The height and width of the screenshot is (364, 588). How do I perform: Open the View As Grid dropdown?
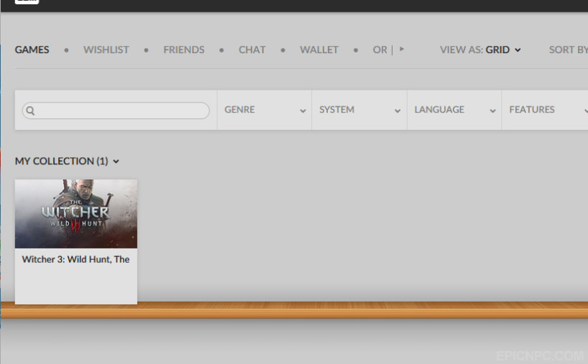[x=480, y=50]
